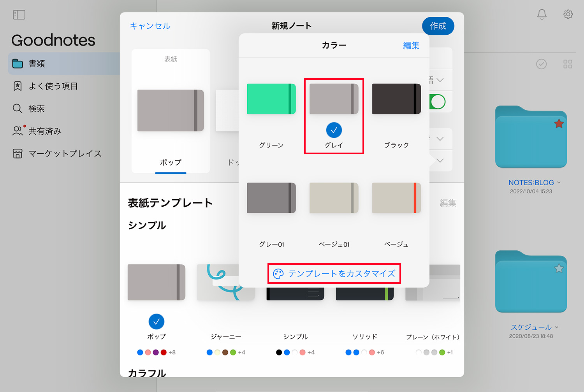
Task: Click the palette icon beside customize
Action: pyautogui.click(x=278, y=274)
